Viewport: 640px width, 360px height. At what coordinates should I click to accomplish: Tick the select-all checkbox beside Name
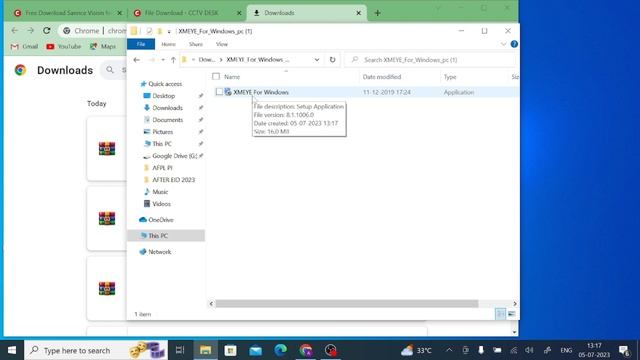(216, 76)
